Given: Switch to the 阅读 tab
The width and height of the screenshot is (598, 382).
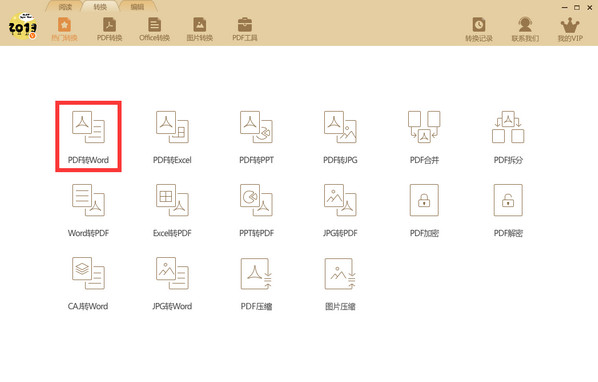Looking at the screenshot, I should tap(66, 7).
